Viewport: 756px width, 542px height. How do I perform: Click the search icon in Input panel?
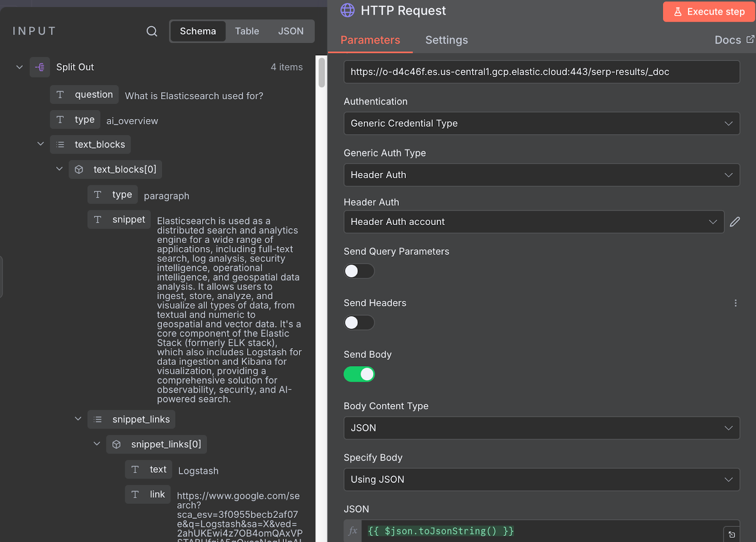152,31
